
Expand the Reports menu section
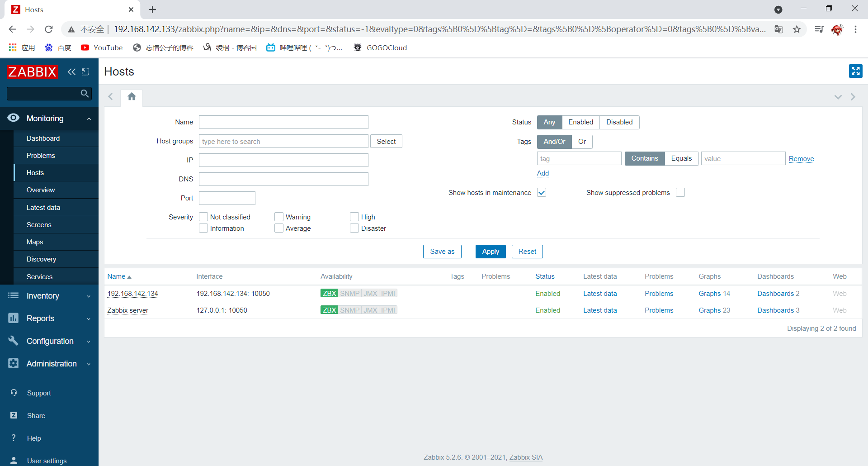[89, 319]
